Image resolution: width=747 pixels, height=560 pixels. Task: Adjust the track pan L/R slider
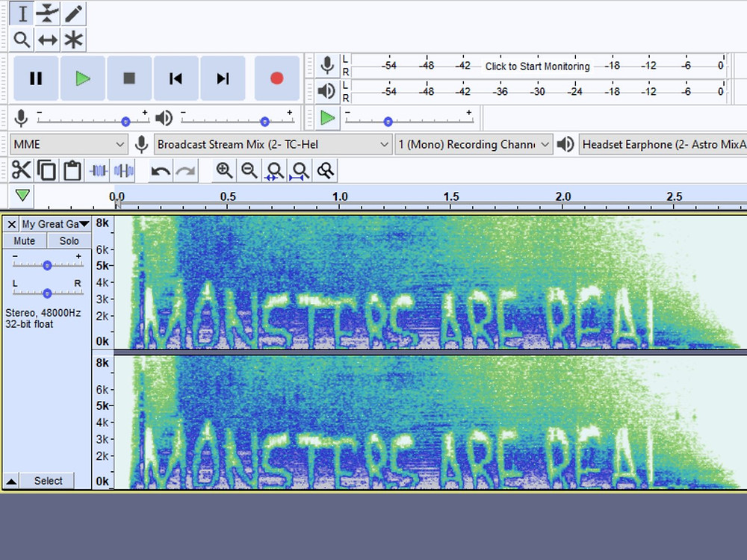click(46, 293)
